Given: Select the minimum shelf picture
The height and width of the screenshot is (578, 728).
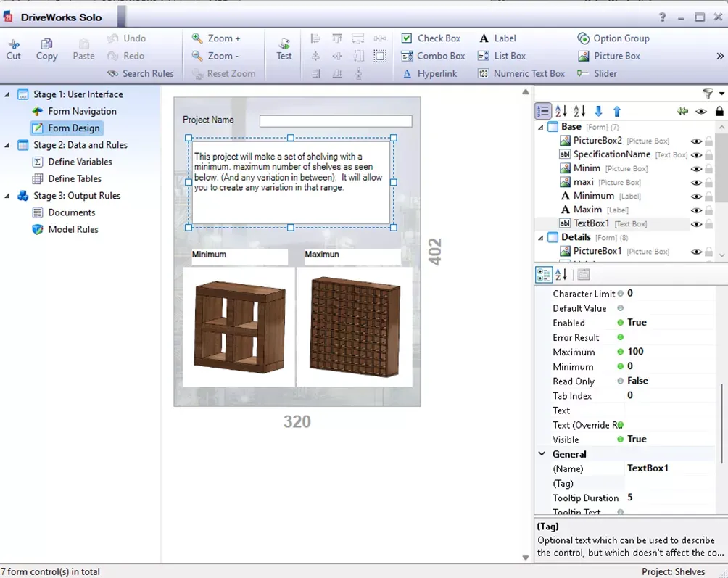Looking at the screenshot, I should click(x=239, y=327).
